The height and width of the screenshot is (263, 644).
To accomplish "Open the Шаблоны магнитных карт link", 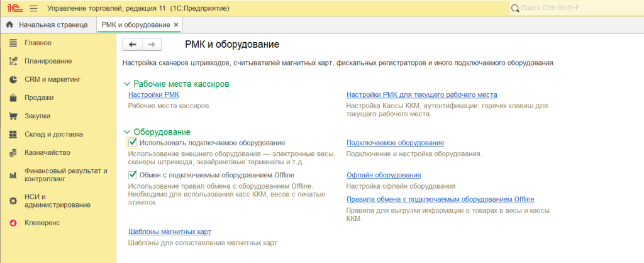I will tap(170, 232).
